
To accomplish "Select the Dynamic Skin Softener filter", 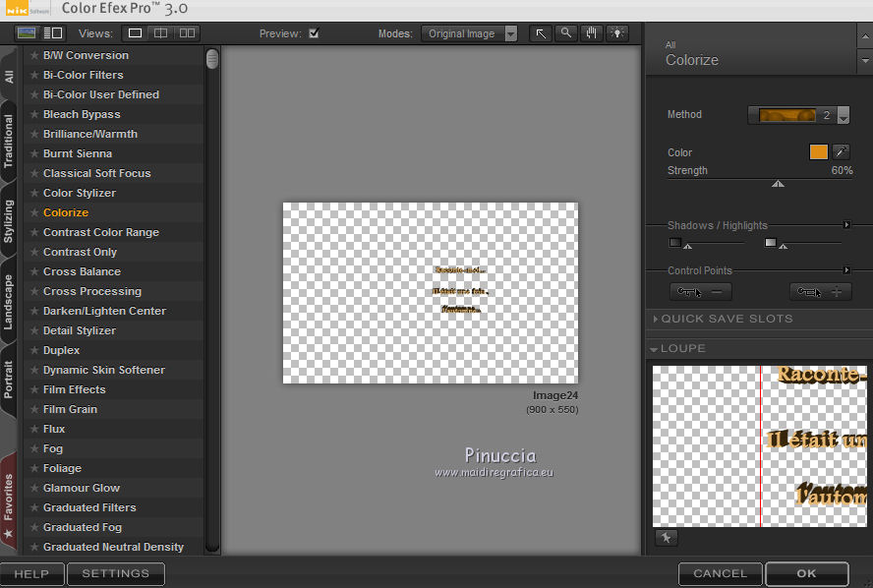I will pos(104,370).
